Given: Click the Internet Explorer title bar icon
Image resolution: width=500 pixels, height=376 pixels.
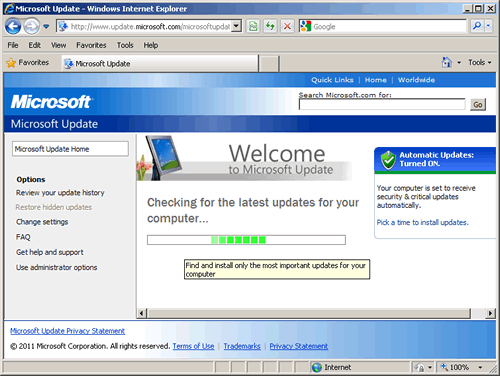Looking at the screenshot, I should [9, 9].
